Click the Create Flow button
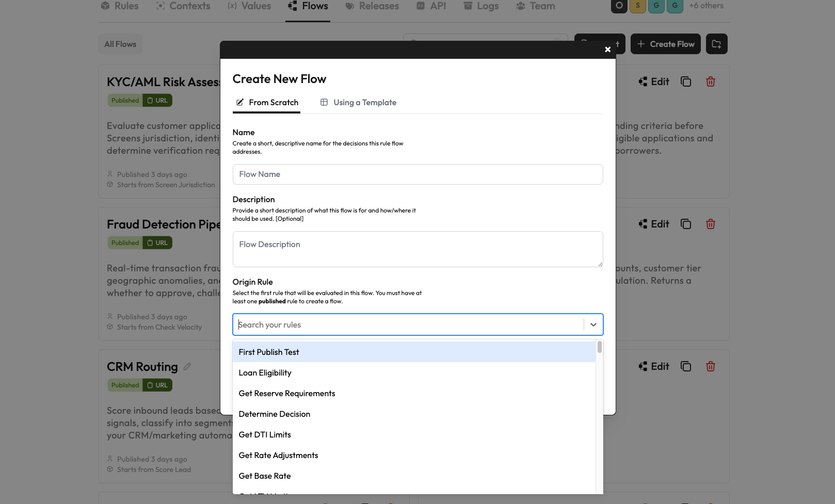 [x=665, y=44]
